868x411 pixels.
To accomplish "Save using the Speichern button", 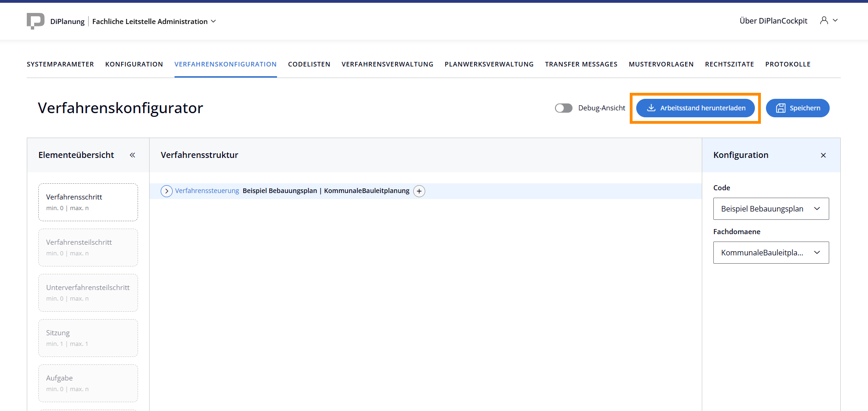I will pos(797,108).
